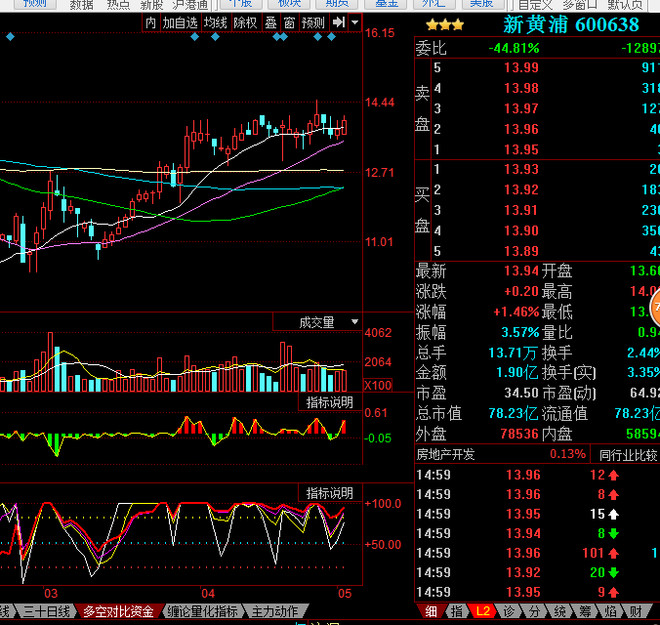Click the X100 volume unit label

click(378, 385)
